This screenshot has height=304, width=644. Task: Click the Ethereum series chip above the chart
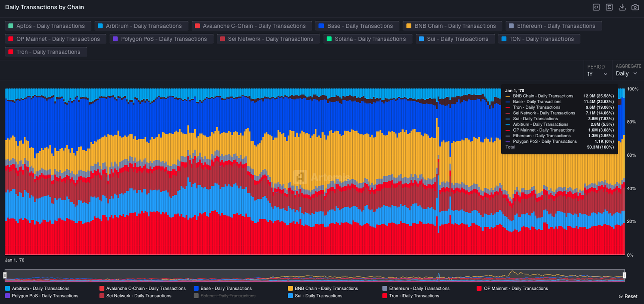553,26
